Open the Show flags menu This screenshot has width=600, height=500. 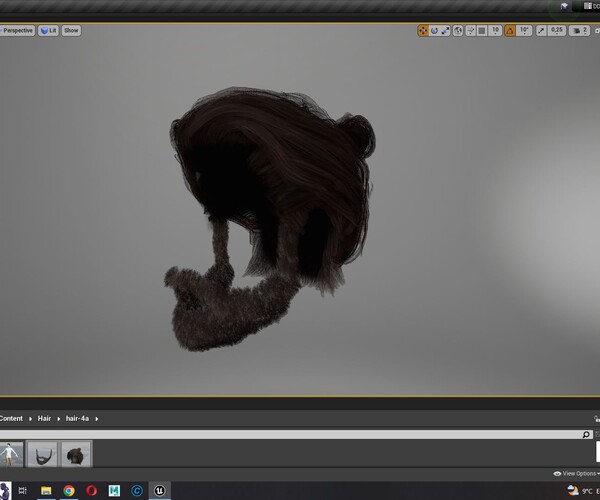[71, 31]
